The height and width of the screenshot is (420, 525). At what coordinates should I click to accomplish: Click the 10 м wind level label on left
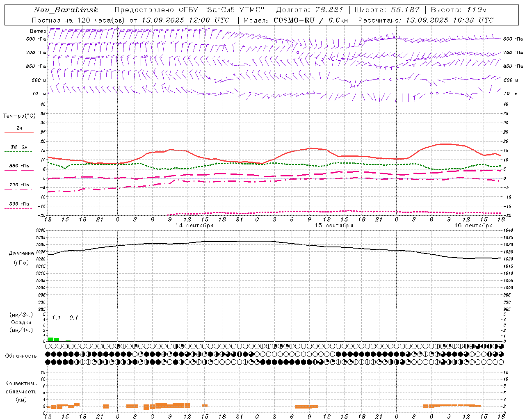pos(39,94)
